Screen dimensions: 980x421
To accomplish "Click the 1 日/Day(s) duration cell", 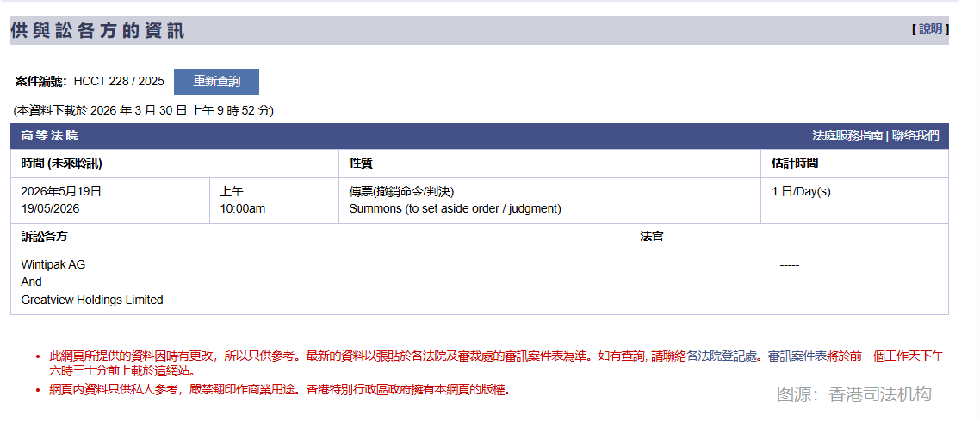I will coord(801,192).
